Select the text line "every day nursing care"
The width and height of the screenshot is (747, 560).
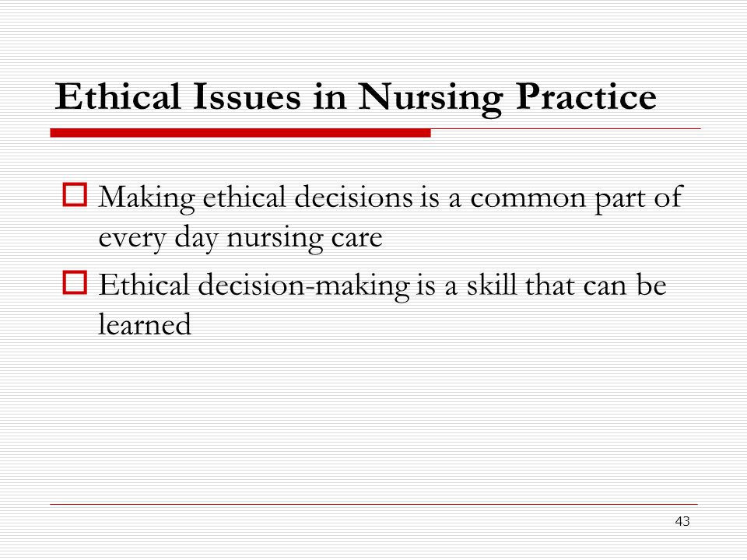[240, 238]
